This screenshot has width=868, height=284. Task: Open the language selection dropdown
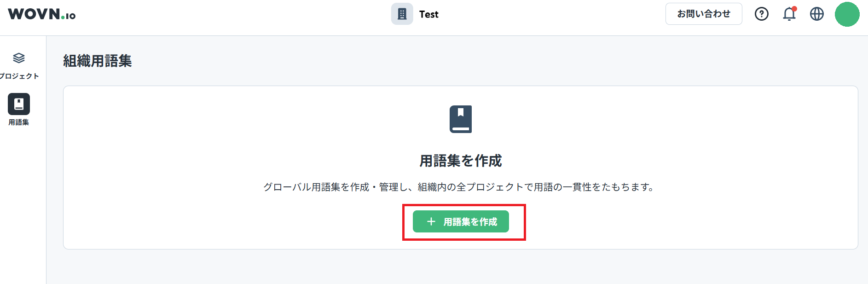[817, 14]
